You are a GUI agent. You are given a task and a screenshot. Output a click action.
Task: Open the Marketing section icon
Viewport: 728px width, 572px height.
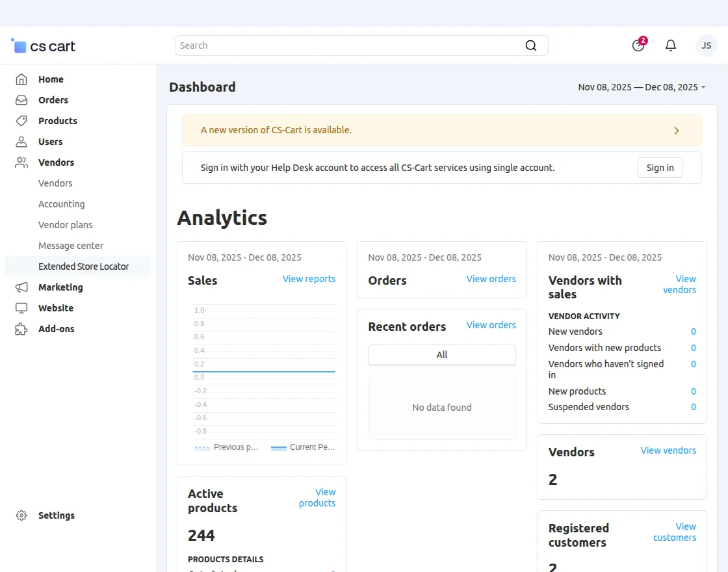pos(22,287)
